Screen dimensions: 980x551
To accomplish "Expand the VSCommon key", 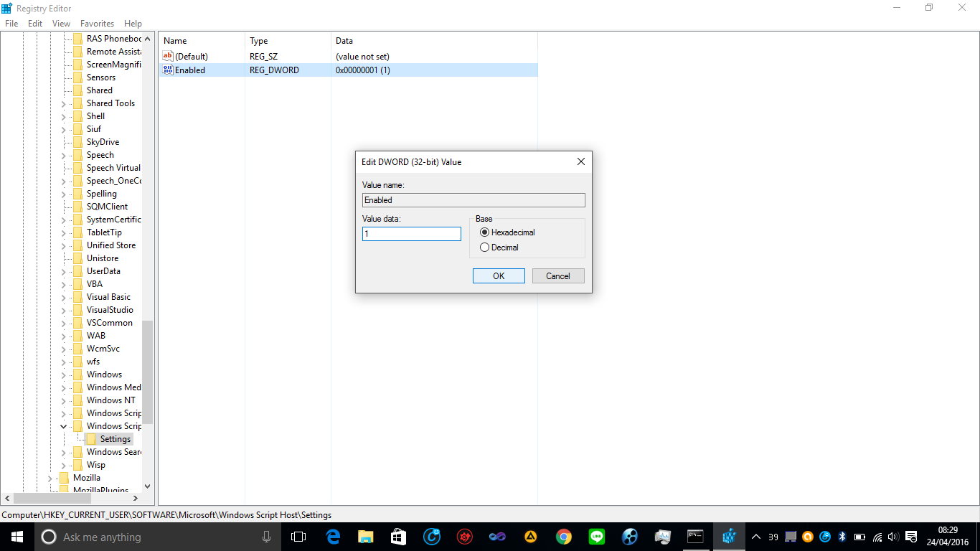I will coord(63,324).
